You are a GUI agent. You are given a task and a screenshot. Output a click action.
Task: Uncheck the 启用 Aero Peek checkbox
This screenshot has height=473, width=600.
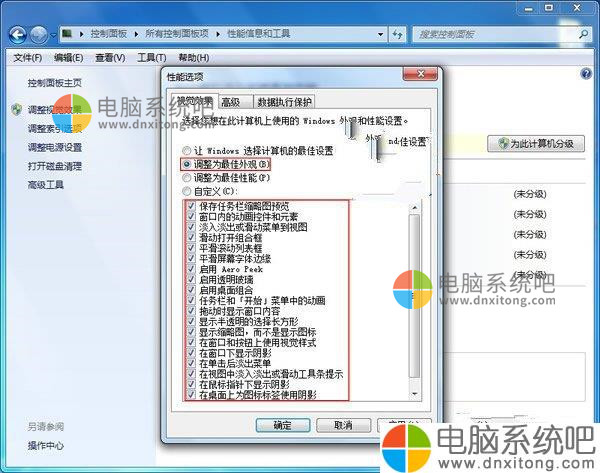pyautogui.click(x=192, y=270)
